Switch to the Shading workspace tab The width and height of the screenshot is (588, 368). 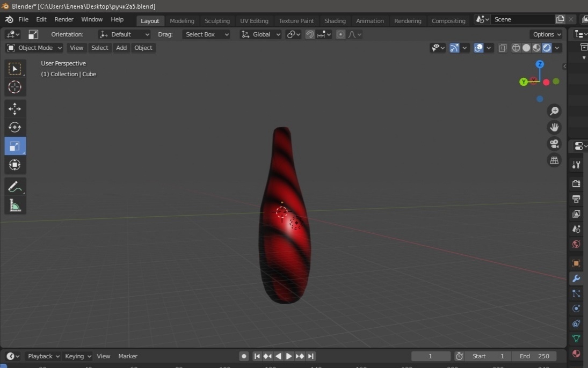pos(335,20)
